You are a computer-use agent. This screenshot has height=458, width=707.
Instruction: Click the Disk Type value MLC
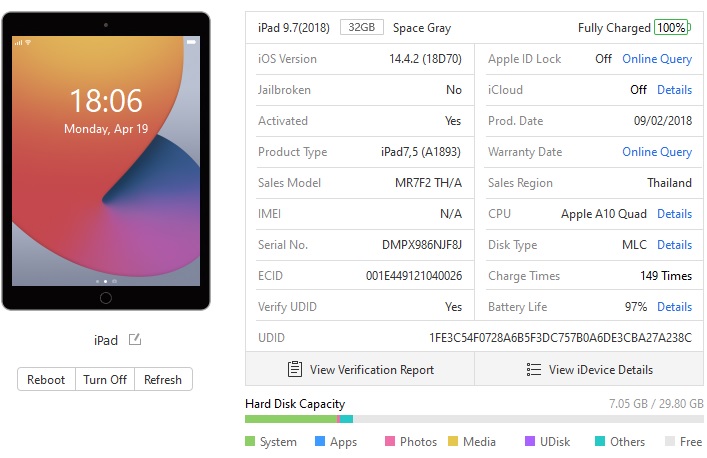pos(634,245)
